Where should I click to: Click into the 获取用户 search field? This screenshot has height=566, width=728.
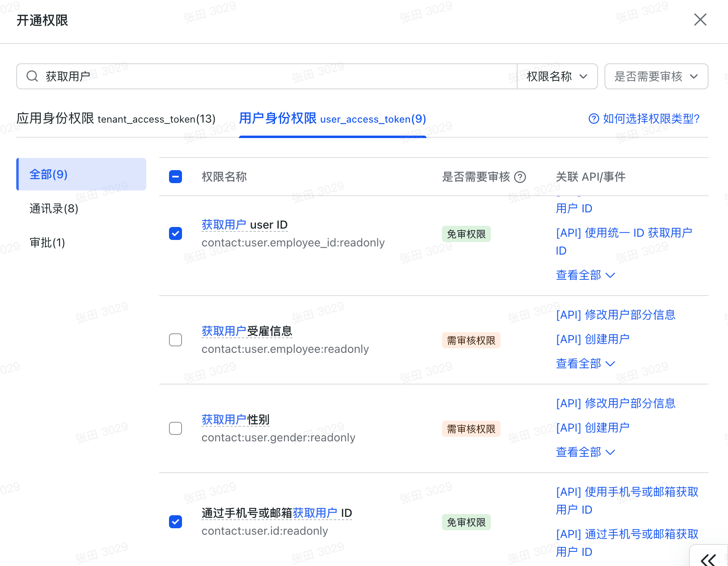pyautogui.click(x=276, y=76)
